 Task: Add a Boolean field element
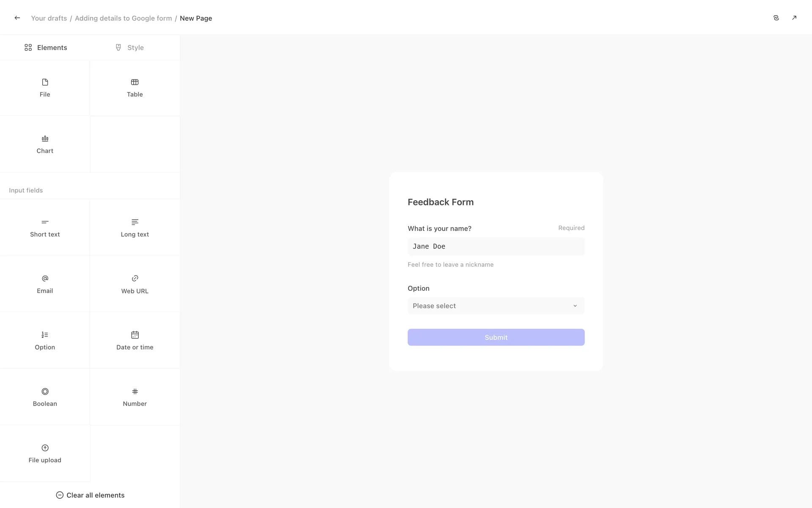[45, 397]
